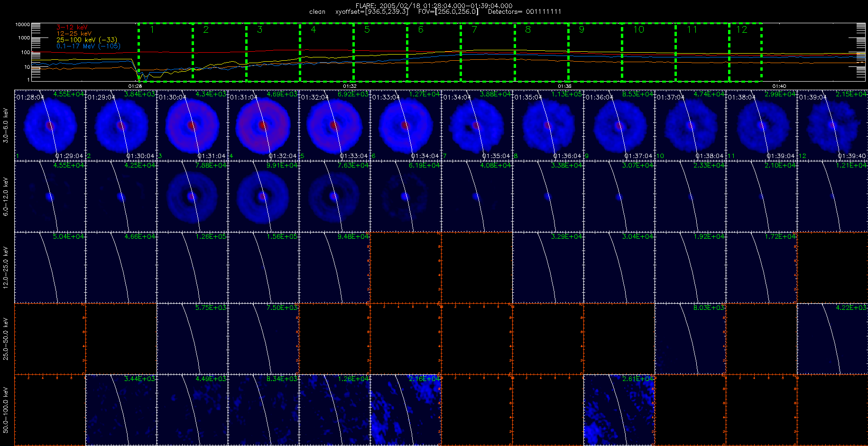Viewport: 868px width, 446px height.
Task: Select interval 5 marker in light curve
Action: click(x=367, y=29)
